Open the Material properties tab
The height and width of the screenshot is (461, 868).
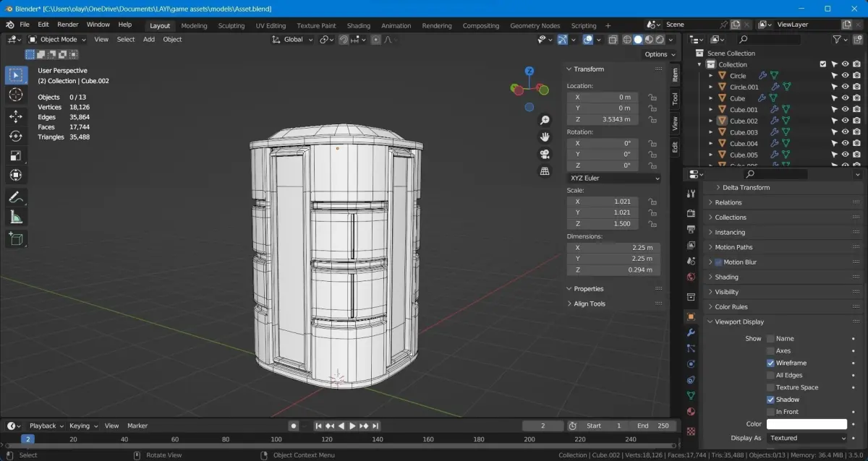click(691, 411)
